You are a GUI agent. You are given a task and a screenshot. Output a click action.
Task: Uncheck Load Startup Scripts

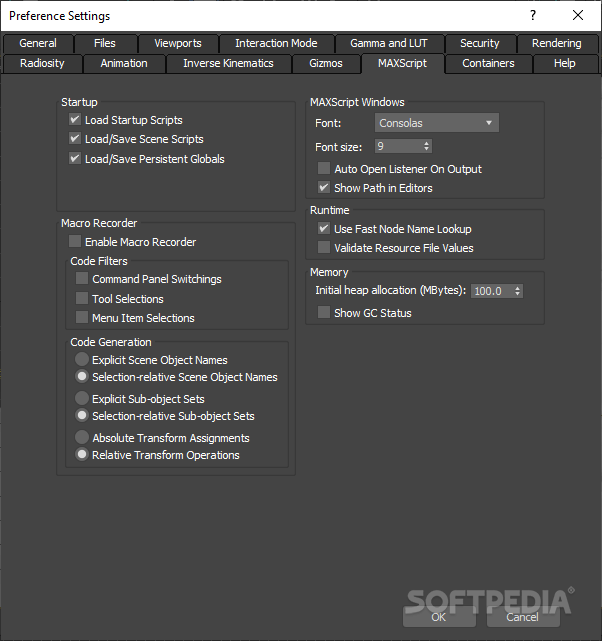click(x=75, y=119)
